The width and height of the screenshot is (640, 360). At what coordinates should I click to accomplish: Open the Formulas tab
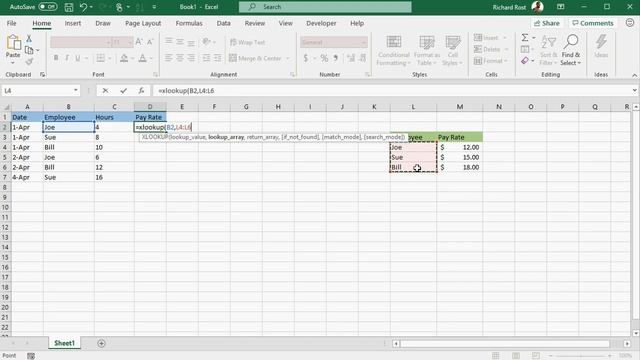tap(189, 23)
